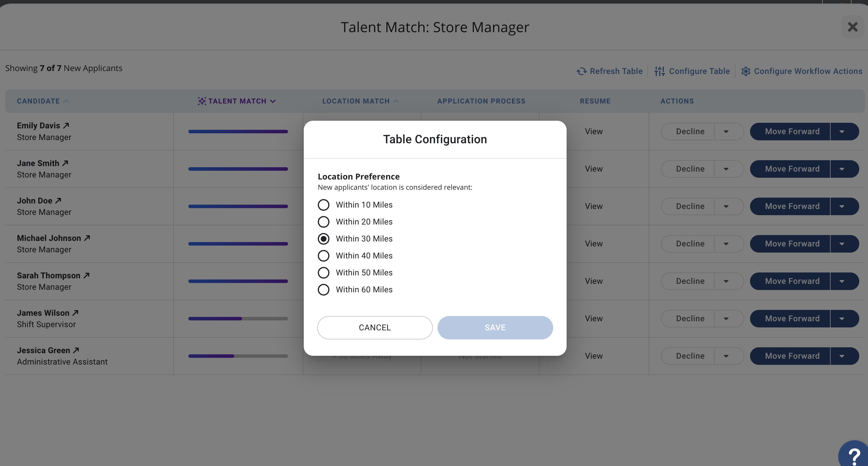Open John Doe profile arrow icon
Screen dimensions: 868x466
pyautogui.click(x=58, y=201)
